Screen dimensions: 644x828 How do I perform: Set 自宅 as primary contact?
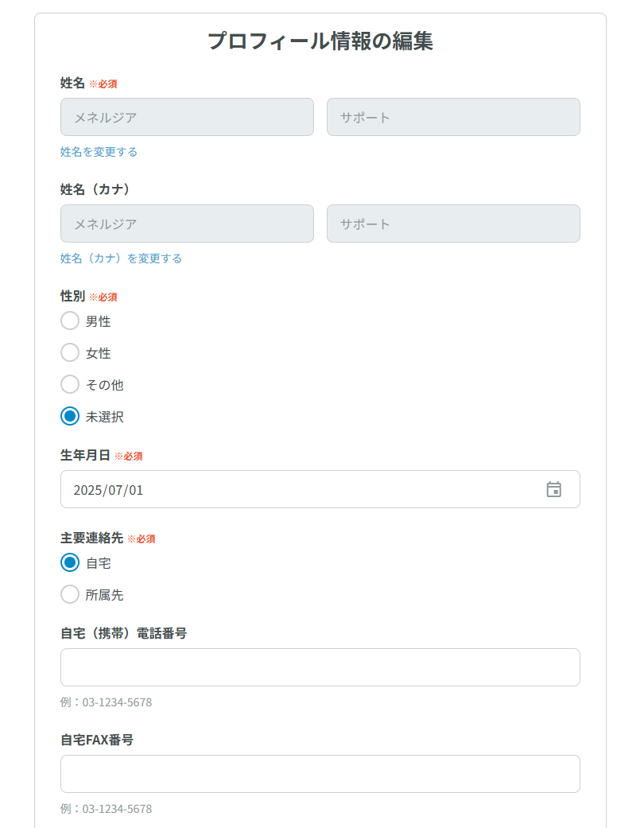70,562
